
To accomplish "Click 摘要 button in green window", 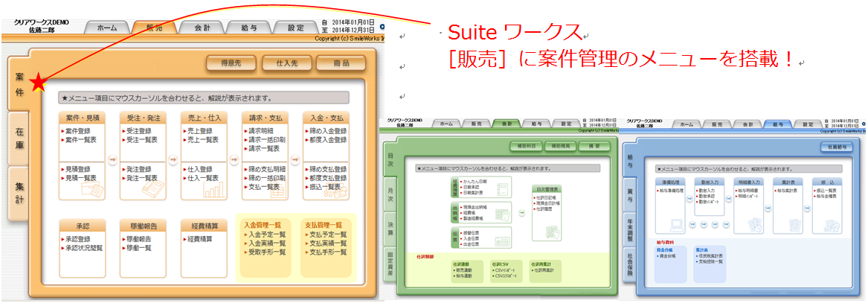I will (595, 147).
